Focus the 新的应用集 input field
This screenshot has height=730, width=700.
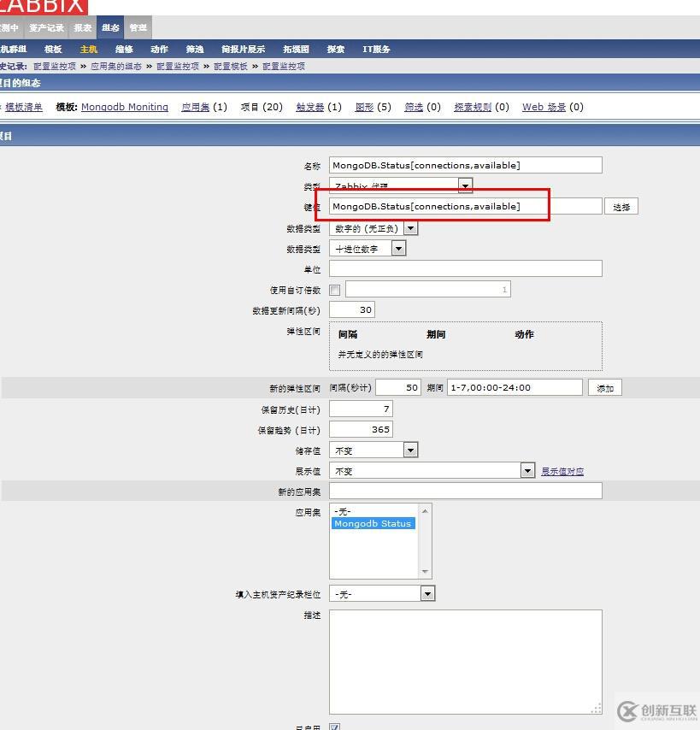[x=466, y=491]
